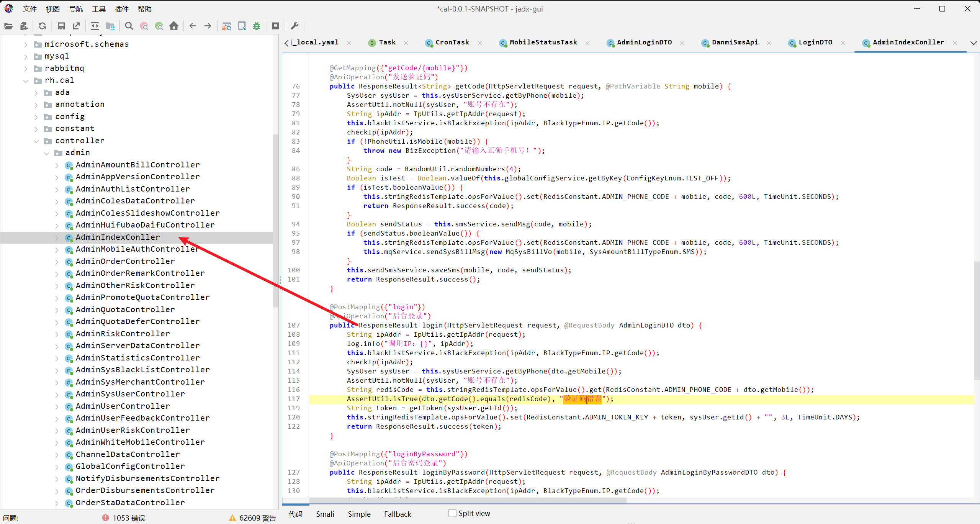This screenshot has height=524, width=980.
Task: Open text search magnifier icon
Action: tap(129, 26)
